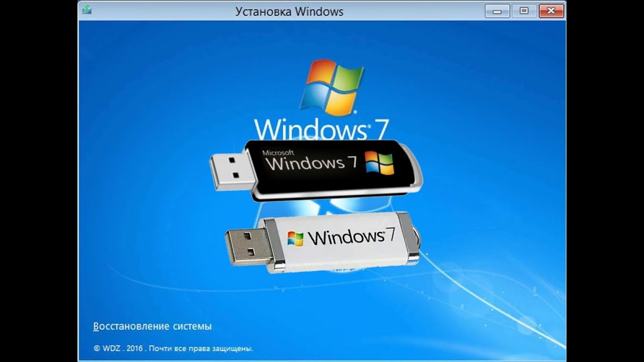Click the WDZ 2016 copyright text
This screenshot has height=362, width=644.
tap(173, 348)
